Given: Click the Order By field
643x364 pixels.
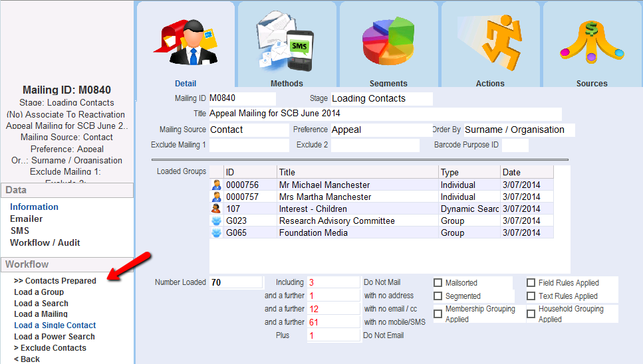Looking at the screenshot, I should 519,130.
